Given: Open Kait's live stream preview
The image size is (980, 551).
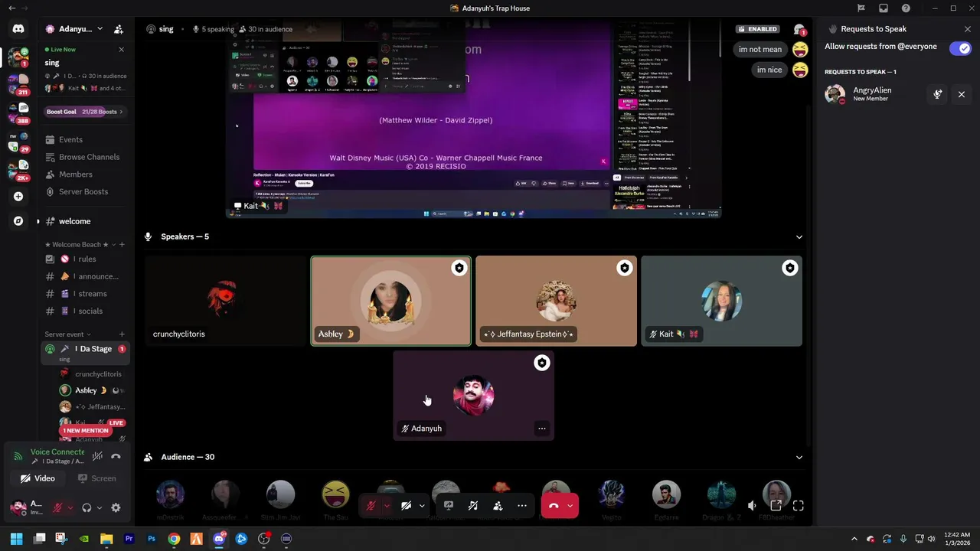Looking at the screenshot, I should click(472, 119).
